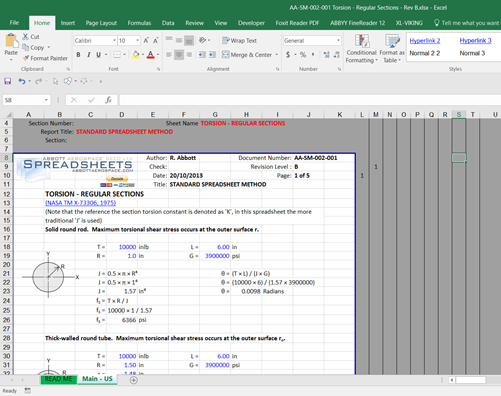Switch to the Formulas tab
Screen dimensions: 501x396
(139, 23)
